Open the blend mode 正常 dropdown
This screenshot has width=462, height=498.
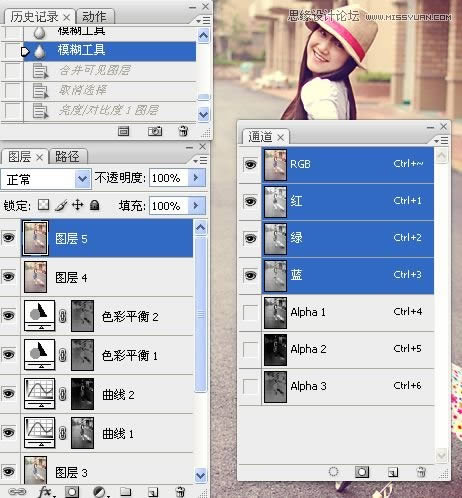(82, 179)
